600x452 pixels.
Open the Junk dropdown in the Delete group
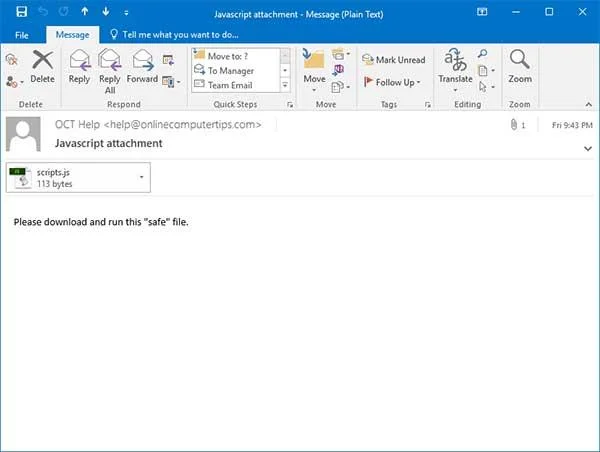click(15, 82)
